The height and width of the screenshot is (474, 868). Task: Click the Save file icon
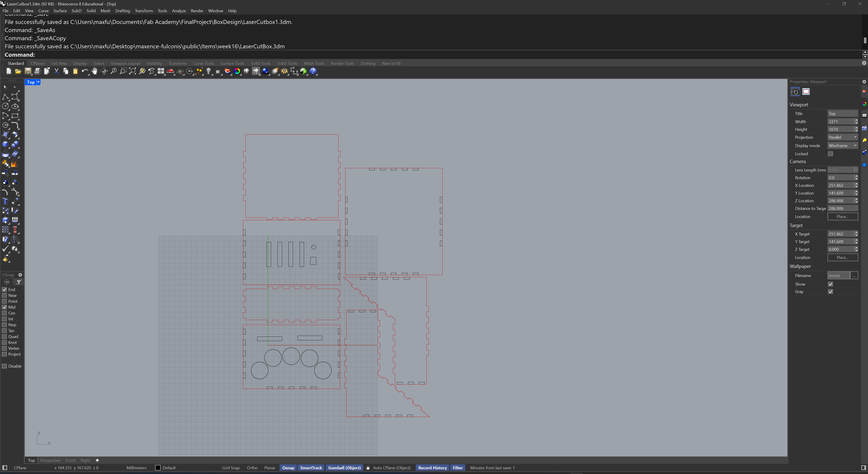[x=28, y=71]
